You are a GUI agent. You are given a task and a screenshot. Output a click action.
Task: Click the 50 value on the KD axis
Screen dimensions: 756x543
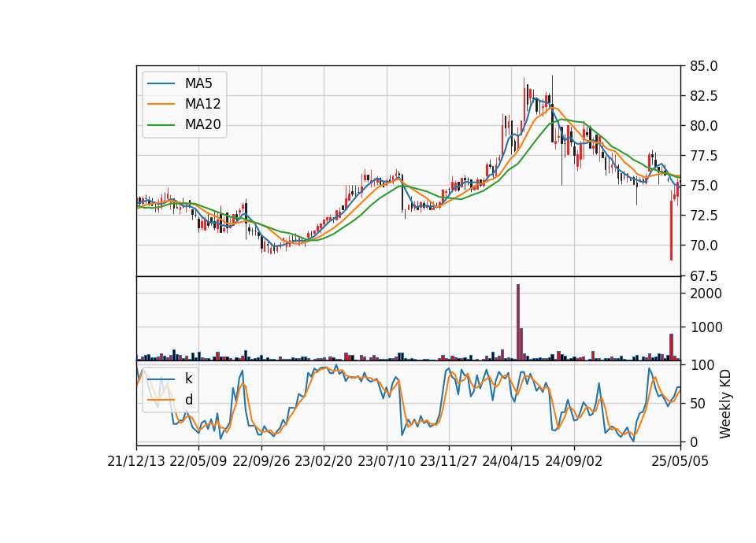point(697,404)
